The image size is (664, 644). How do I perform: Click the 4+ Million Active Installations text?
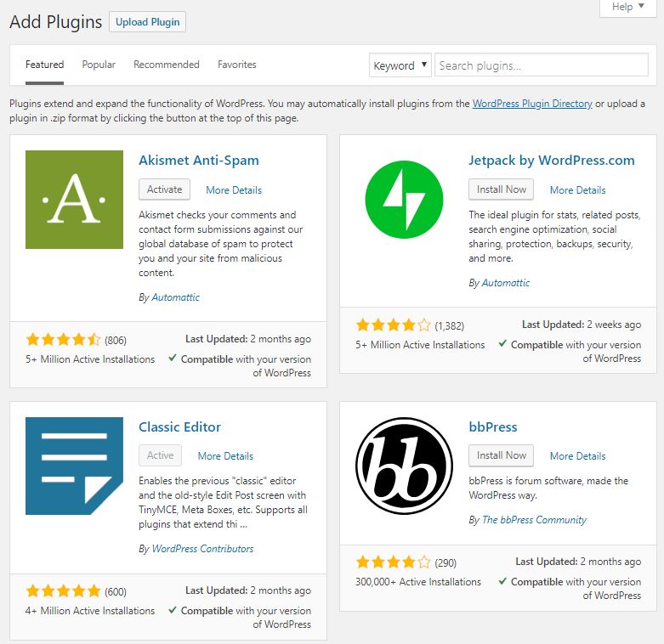pyautogui.click(x=90, y=611)
